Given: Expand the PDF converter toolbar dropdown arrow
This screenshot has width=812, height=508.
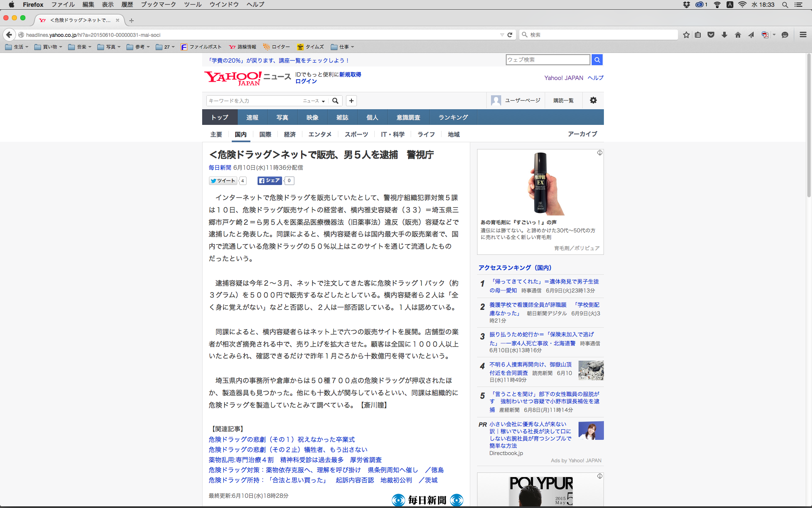Looking at the screenshot, I should pyautogui.click(x=774, y=35).
